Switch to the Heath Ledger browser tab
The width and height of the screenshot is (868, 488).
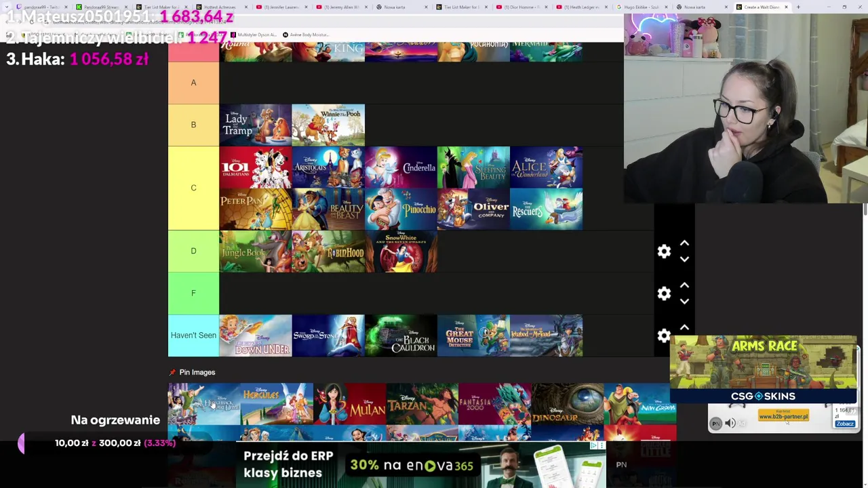583,7
